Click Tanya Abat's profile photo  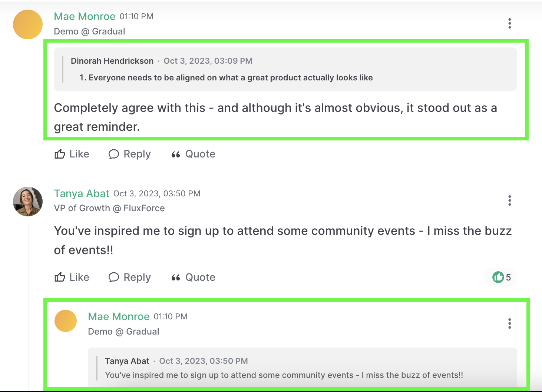point(28,202)
